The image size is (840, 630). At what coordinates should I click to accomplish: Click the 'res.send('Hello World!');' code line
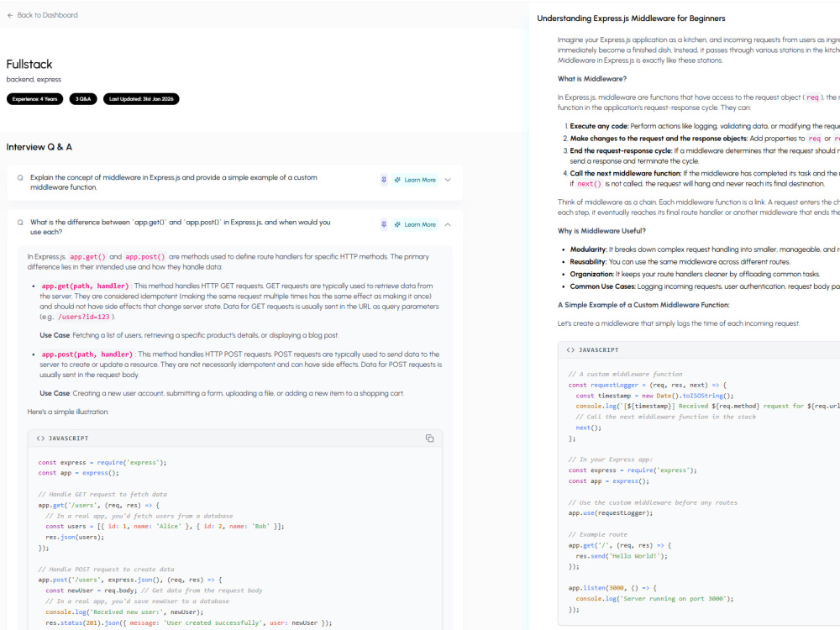click(622, 556)
